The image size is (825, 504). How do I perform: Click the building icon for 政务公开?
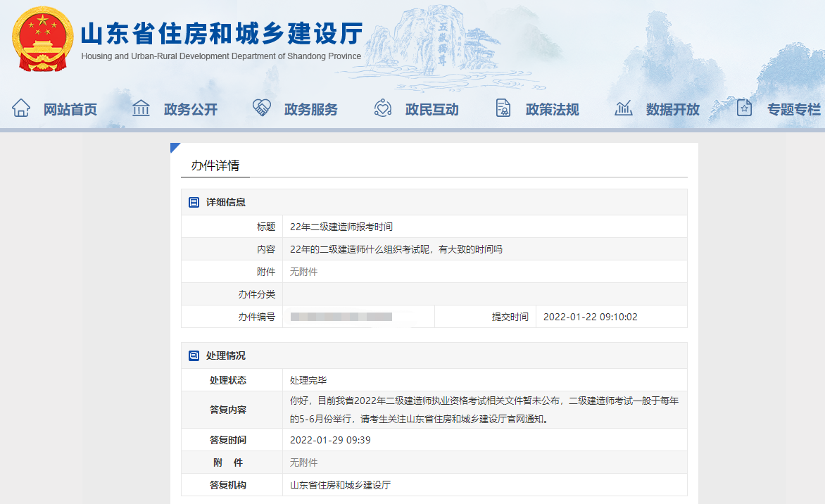point(141,107)
